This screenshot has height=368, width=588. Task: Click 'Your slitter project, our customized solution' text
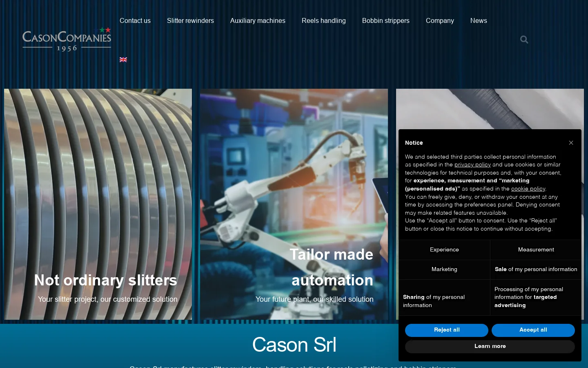click(x=108, y=299)
